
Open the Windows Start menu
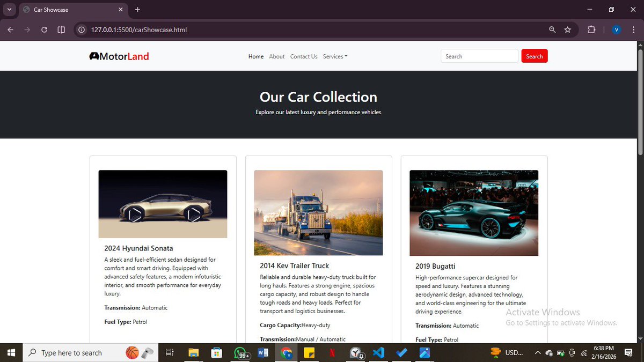tap(11, 353)
